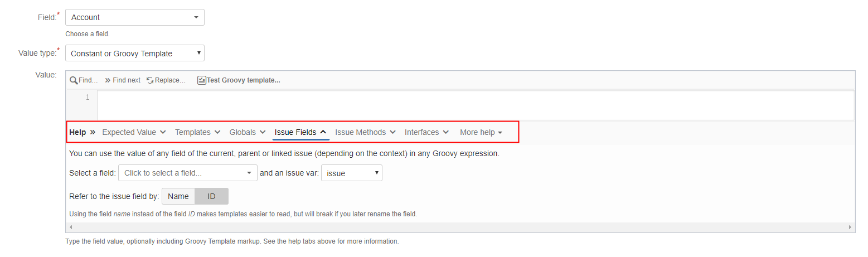Open the Value type dropdown
This screenshot has height=257, width=868.
[x=135, y=54]
